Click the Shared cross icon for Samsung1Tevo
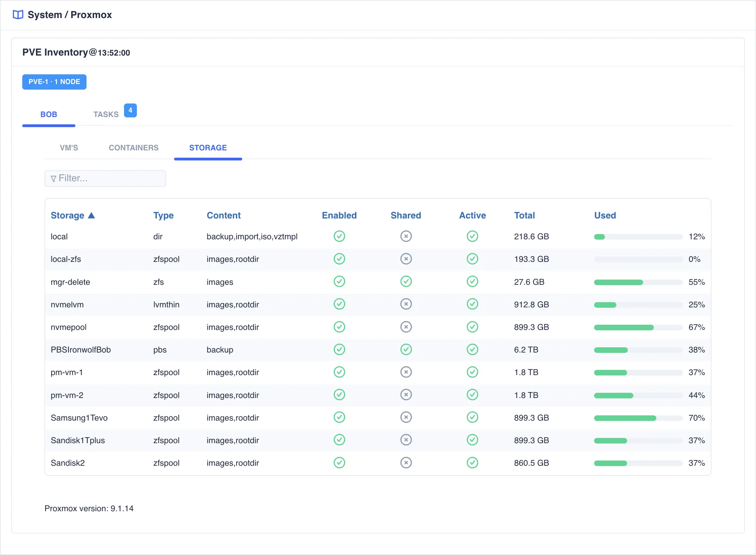Screen dimensions: 756x555 pos(406,417)
